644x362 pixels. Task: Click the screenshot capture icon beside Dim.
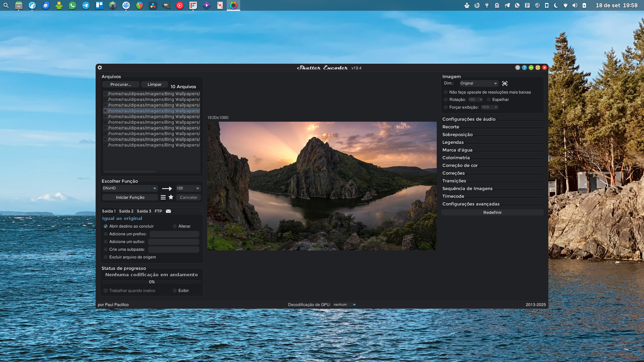(505, 83)
